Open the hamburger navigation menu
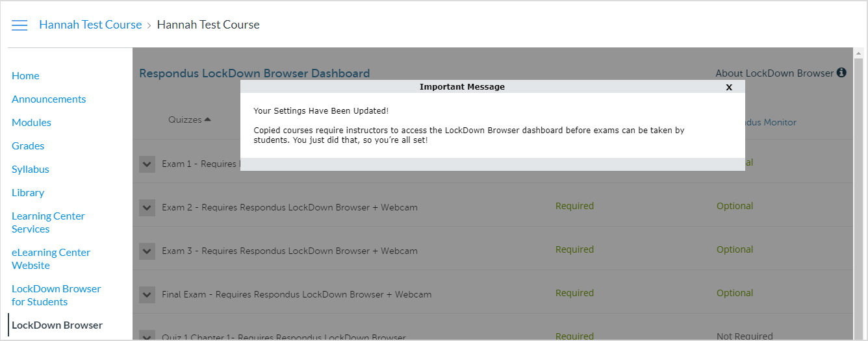This screenshot has height=341, width=868. coord(19,25)
